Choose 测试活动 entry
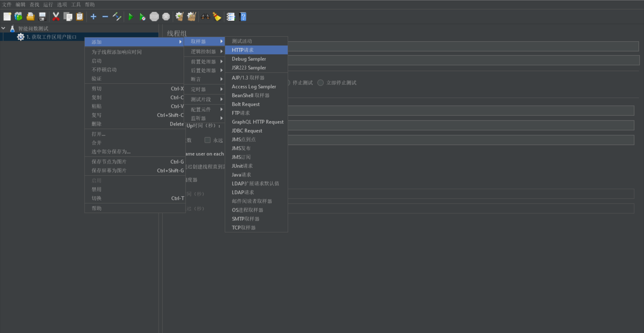This screenshot has width=644, height=333. point(256,41)
